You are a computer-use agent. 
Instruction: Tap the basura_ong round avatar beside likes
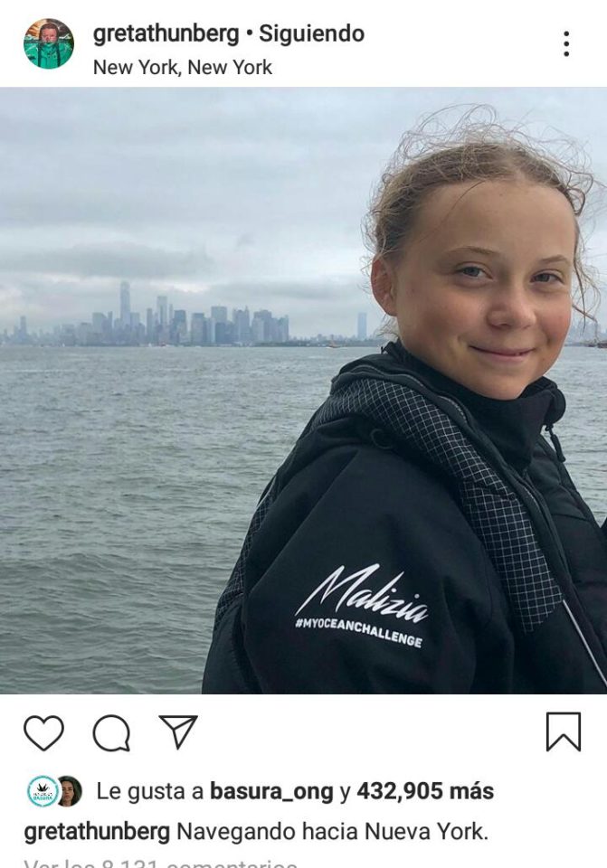coord(43,791)
